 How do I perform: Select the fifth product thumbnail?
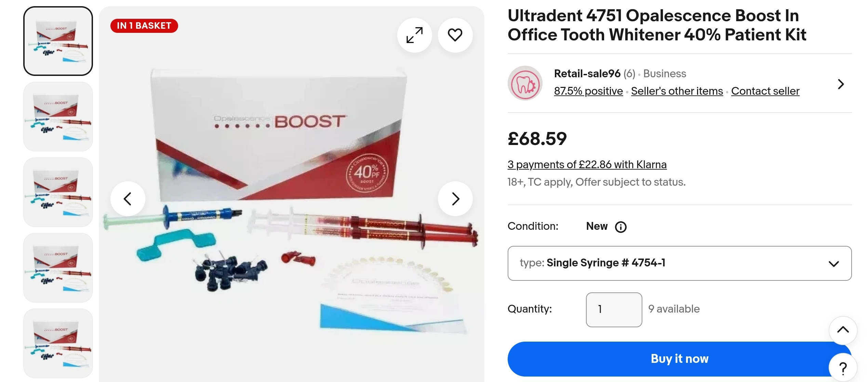coord(58,343)
